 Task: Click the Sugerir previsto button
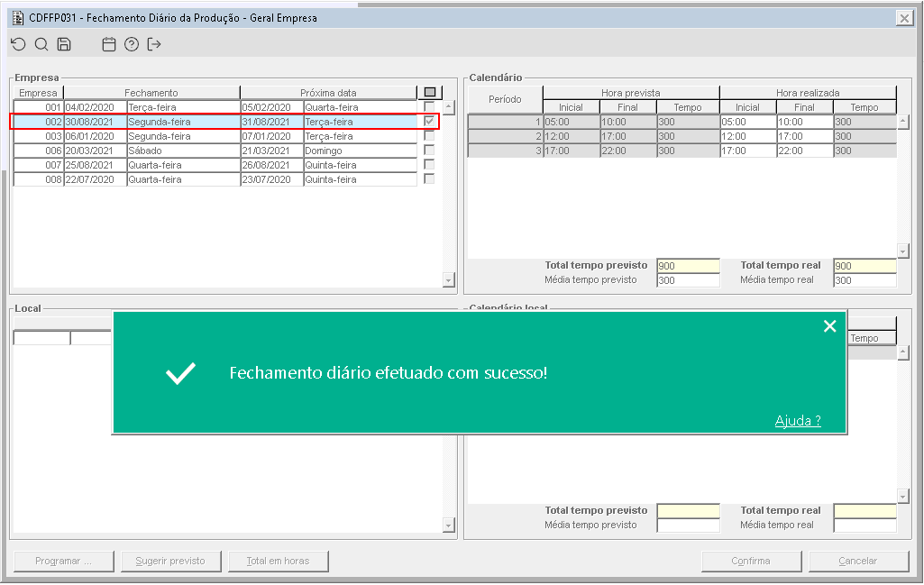(171, 561)
